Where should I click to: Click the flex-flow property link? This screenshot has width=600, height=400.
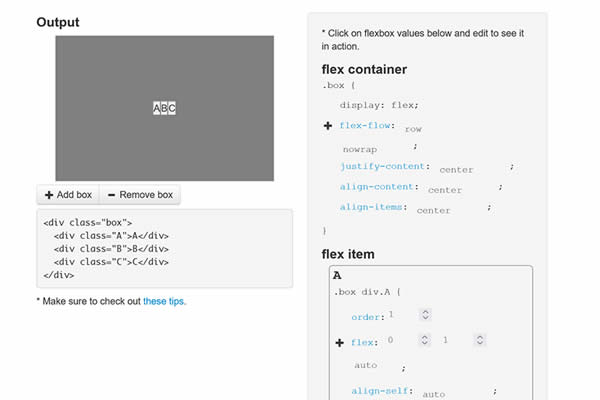(x=365, y=125)
